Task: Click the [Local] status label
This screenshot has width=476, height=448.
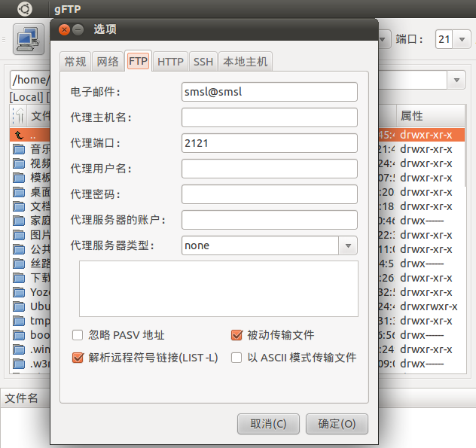Action: coord(26,97)
